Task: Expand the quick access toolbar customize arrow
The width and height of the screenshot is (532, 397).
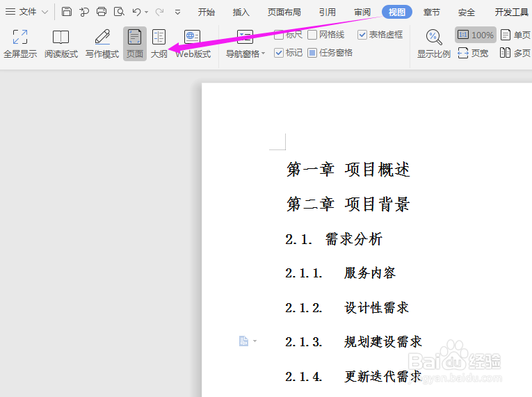Action: point(177,13)
